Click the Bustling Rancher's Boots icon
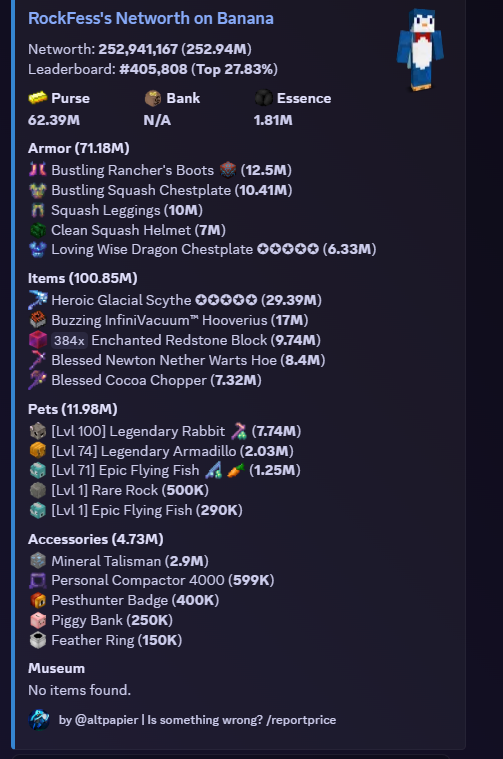The image size is (503, 759). click(38, 170)
